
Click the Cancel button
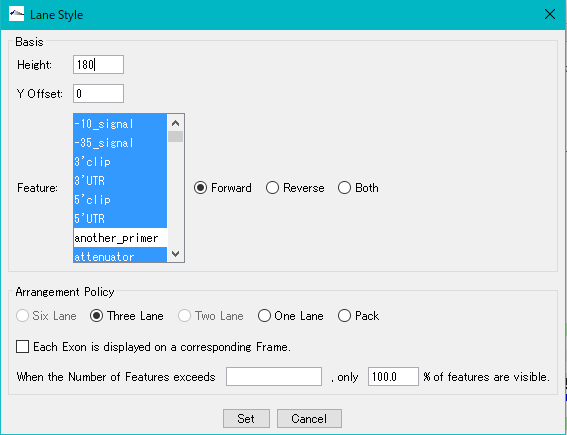(309, 418)
